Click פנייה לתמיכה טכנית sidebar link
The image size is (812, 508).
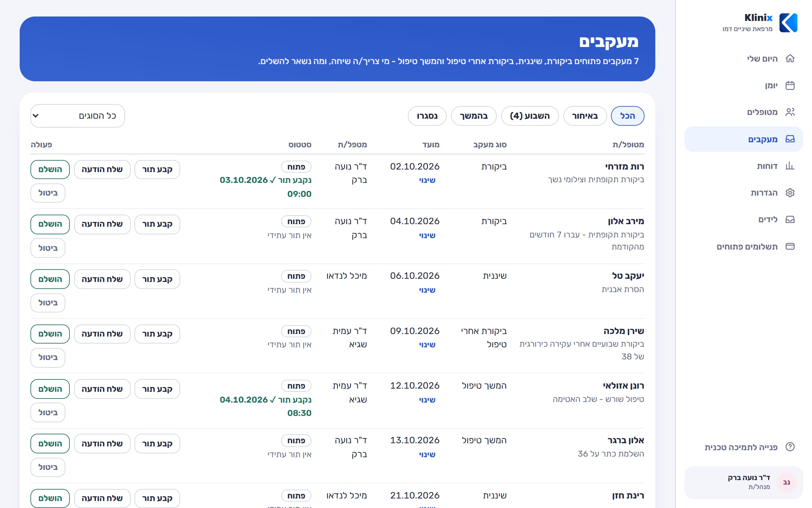741,447
